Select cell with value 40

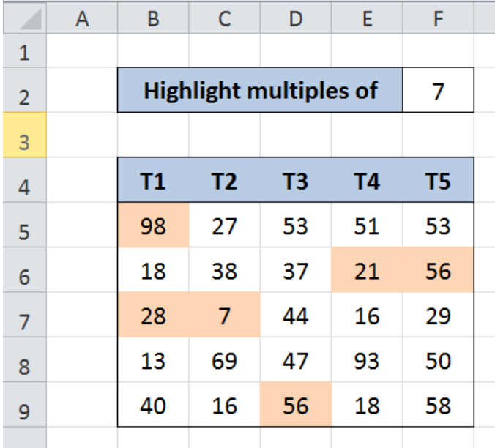point(153,405)
